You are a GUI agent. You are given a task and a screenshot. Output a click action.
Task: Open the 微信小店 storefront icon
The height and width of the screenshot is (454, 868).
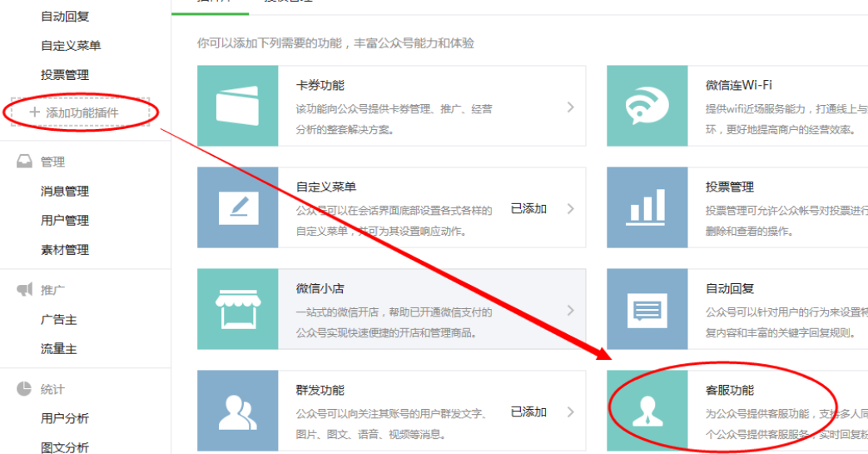(238, 309)
